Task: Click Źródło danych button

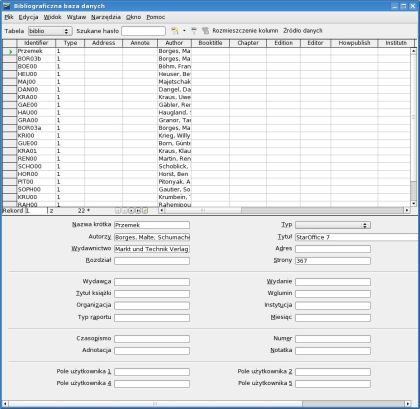Action: tap(303, 31)
